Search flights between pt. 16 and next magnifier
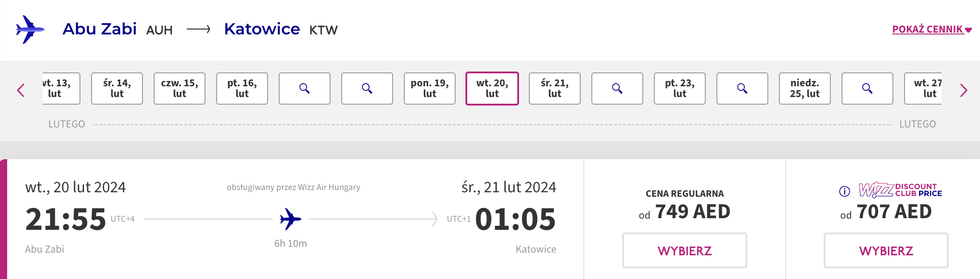Viewport: 980px width, 279px height. pyautogui.click(x=305, y=89)
